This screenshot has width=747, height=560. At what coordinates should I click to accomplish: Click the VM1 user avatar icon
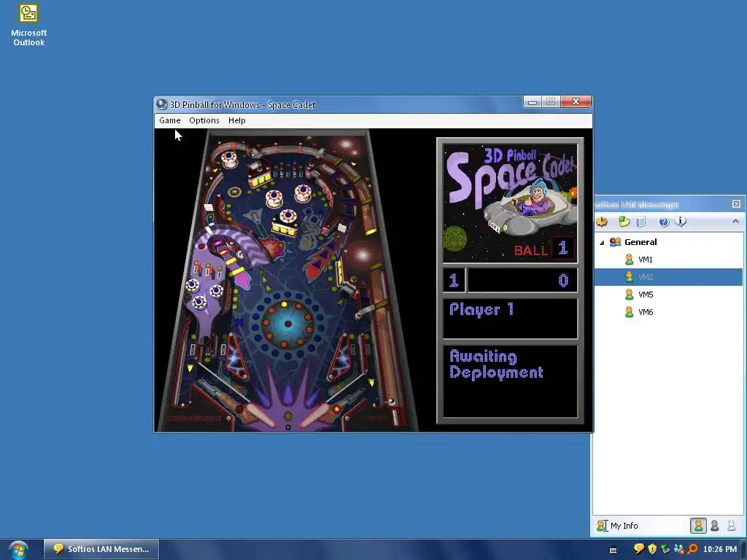tap(630, 260)
